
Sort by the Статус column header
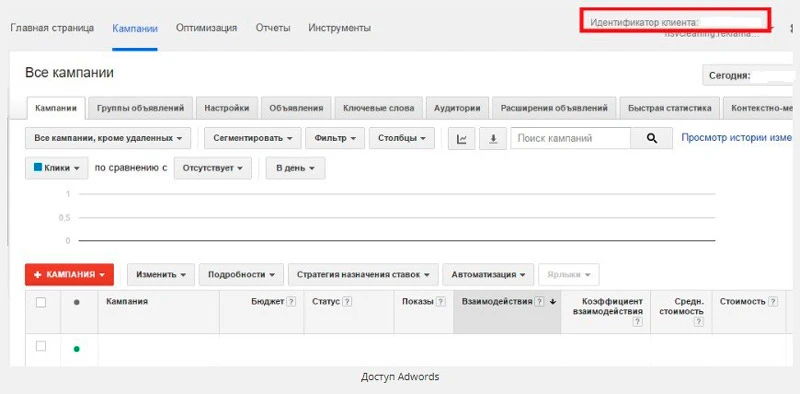click(326, 302)
